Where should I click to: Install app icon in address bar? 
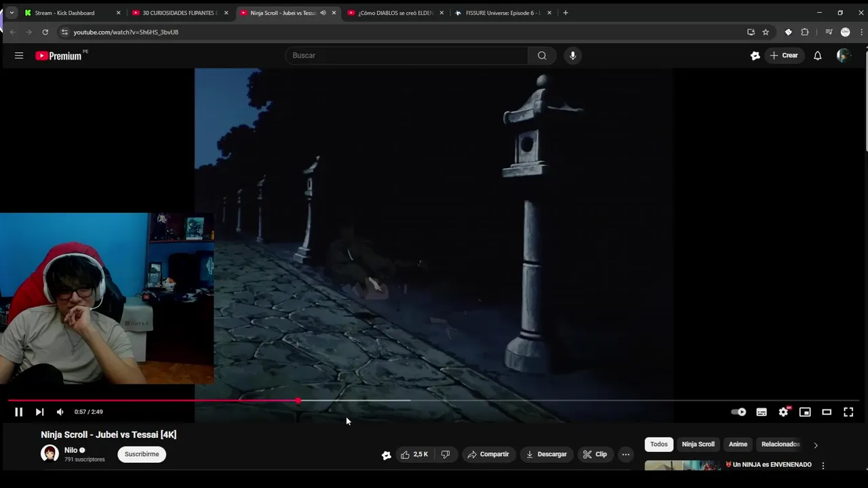[x=751, y=32]
